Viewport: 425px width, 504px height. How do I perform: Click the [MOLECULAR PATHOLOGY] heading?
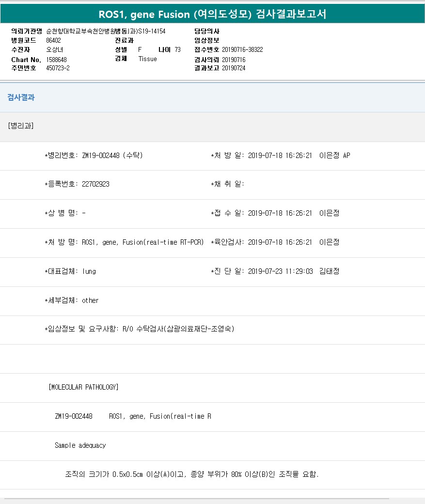click(x=83, y=387)
